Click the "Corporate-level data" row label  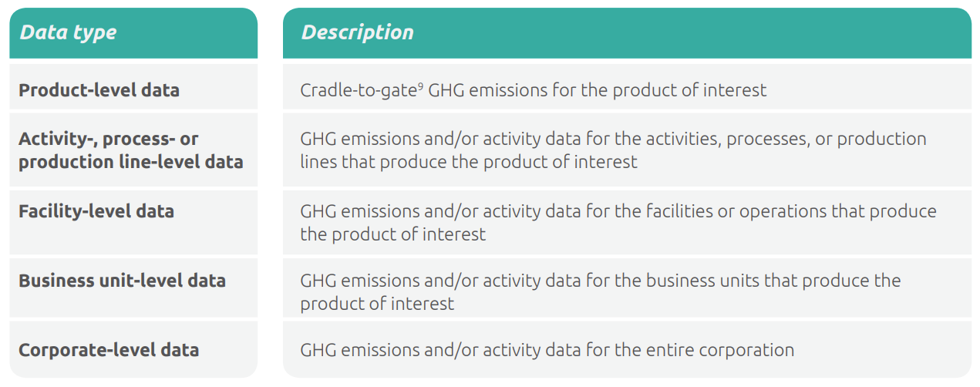[109, 349]
